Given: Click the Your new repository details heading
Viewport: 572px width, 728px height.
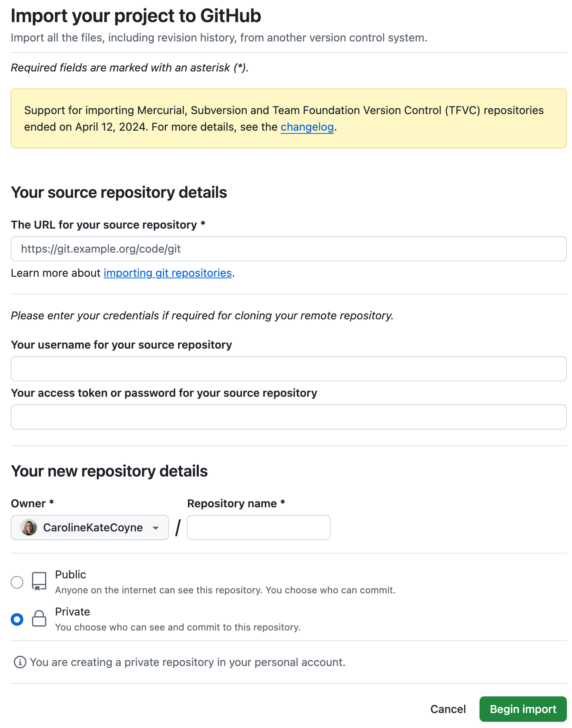Looking at the screenshot, I should (x=110, y=471).
